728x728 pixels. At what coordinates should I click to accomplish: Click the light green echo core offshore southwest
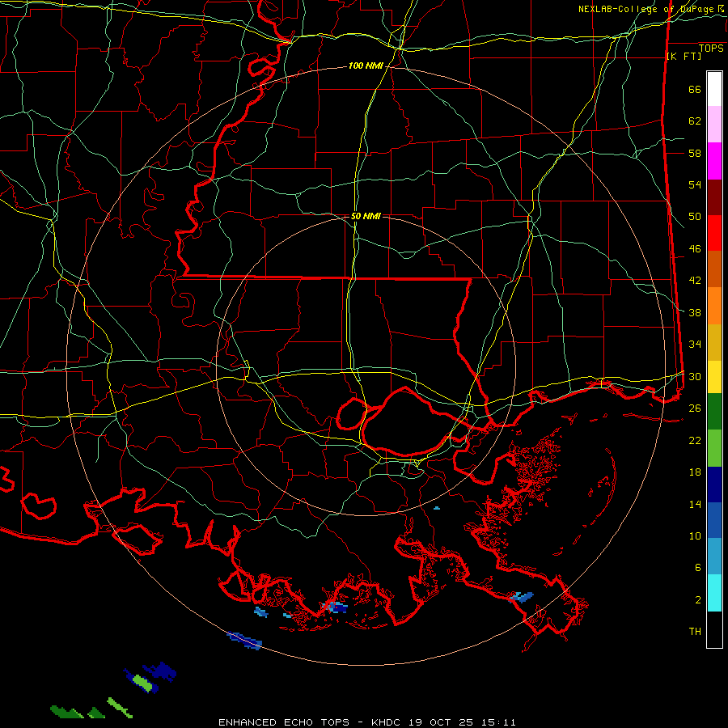[142, 682]
